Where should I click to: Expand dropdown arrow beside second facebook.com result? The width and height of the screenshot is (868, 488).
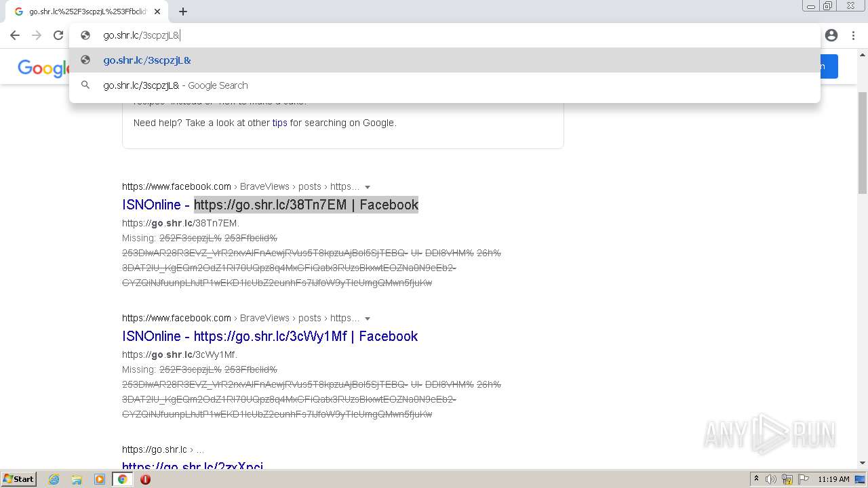pyautogui.click(x=368, y=319)
